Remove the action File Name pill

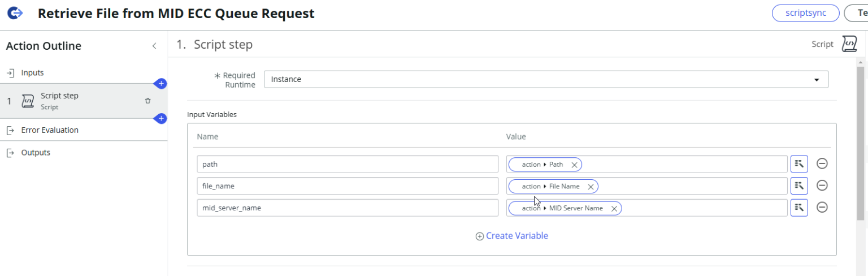591,186
